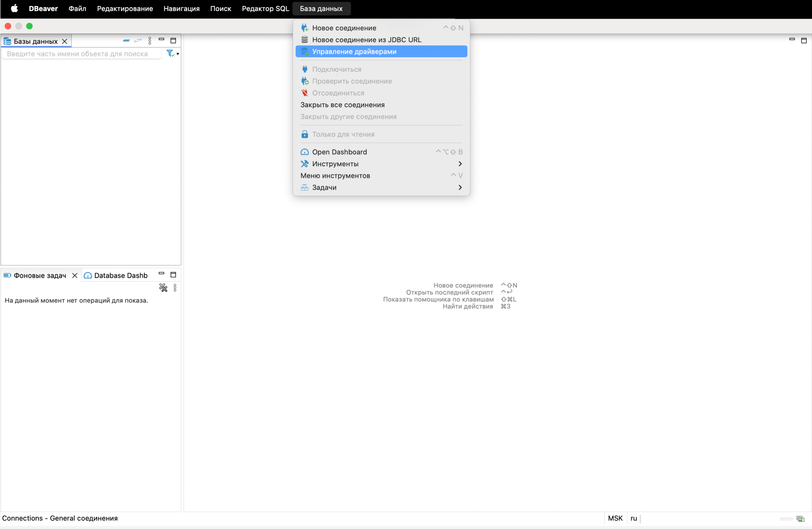Open the Apple menu
Image resolution: width=812 pixels, height=529 pixels.
pyautogui.click(x=14, y=9)
